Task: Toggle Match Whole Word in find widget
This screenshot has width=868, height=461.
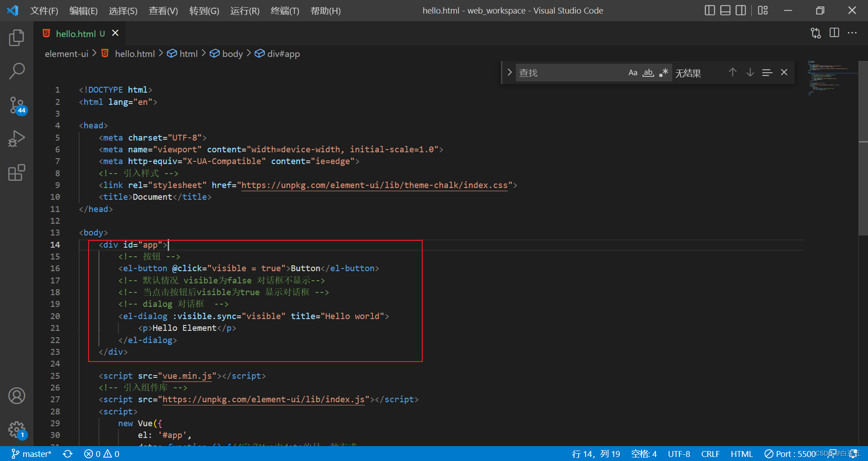Action: click(x=648, y=73)
